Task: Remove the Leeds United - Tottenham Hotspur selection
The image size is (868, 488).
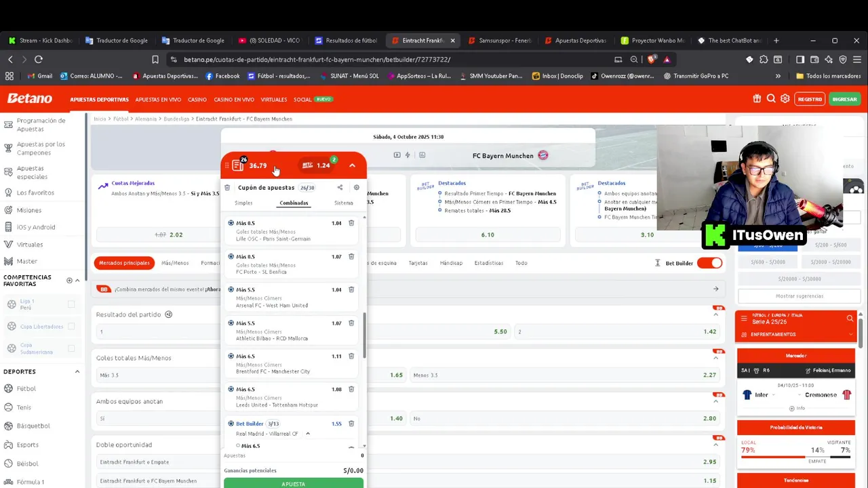Action: tap(351, 390)
